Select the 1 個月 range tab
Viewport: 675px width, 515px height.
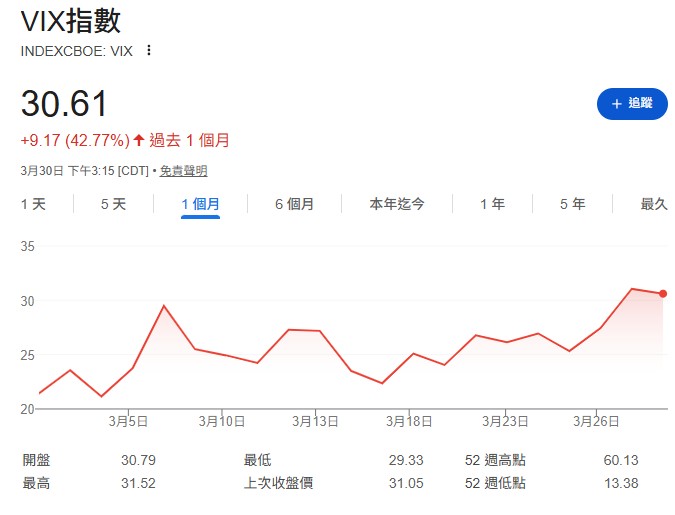point(200,204)
